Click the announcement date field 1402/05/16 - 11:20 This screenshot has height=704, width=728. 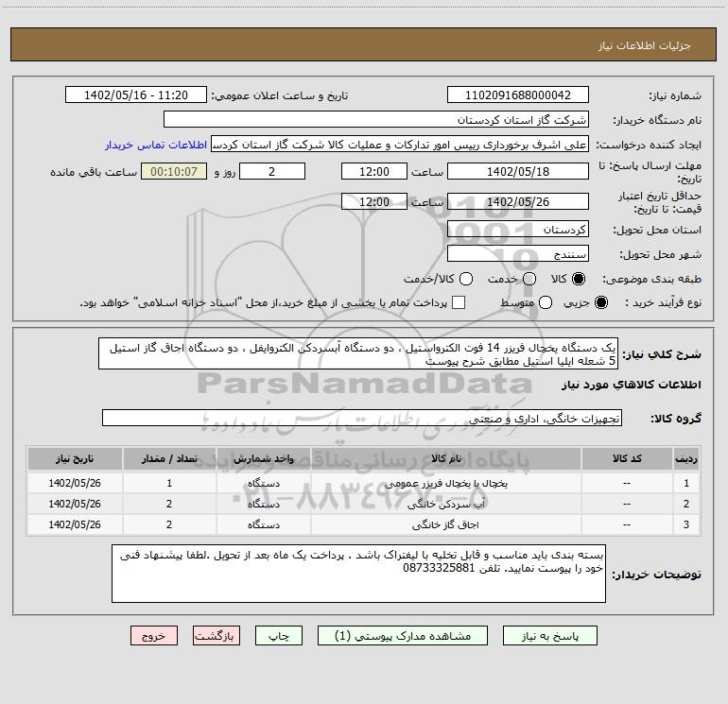[x=136, y=94]
